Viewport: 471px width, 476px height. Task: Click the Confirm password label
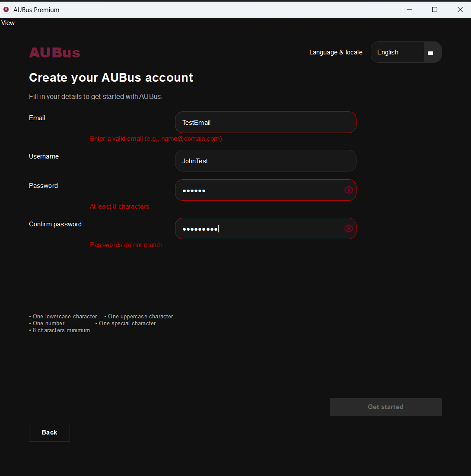tap(55, 224)
